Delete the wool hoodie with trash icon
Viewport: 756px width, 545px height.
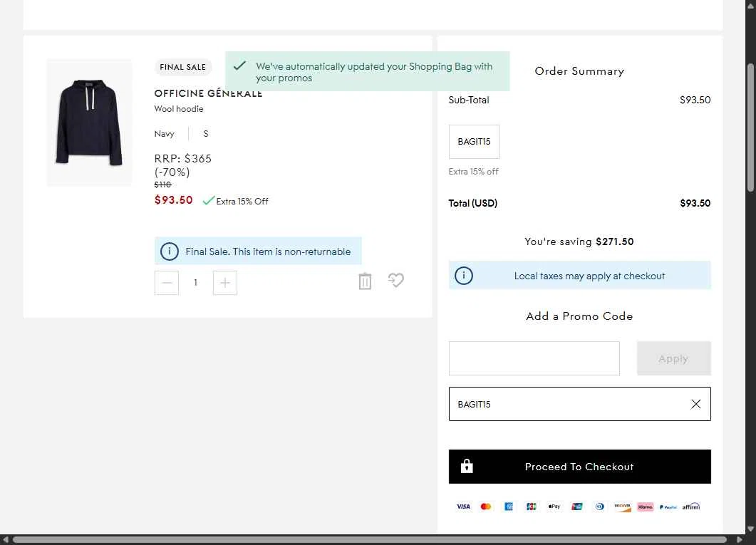pos(365,281)
